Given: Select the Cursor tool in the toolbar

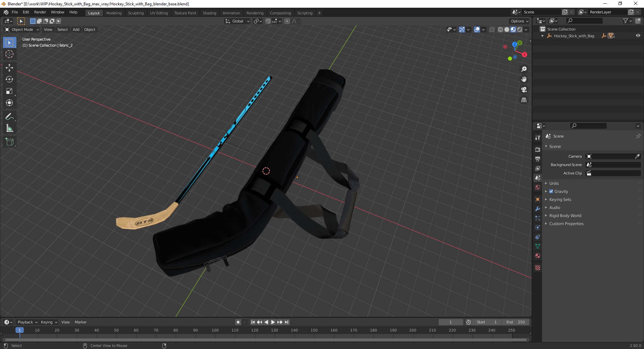Looking at the screenshot, I should click(9, 54).
